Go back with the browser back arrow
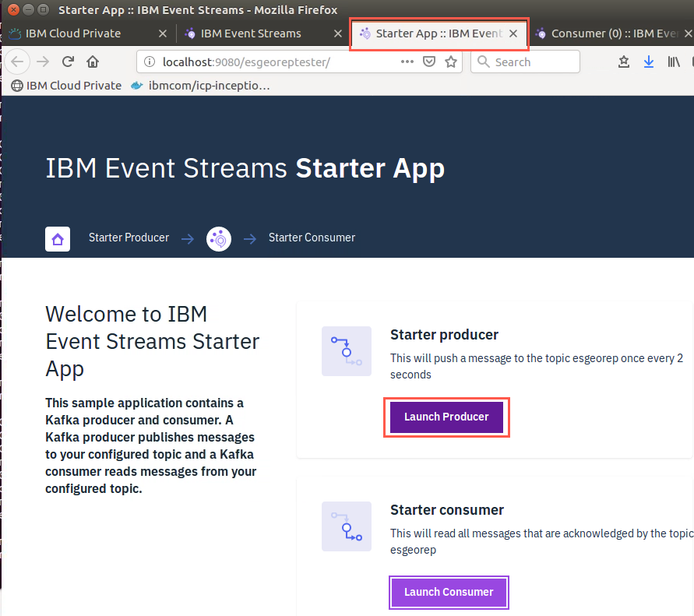Viewport: 694px width, 616px height. (x=17, y=62)
